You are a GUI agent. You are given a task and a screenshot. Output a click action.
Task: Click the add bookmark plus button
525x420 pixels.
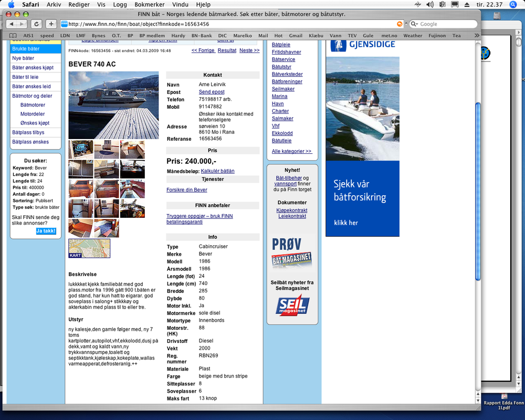[51, 24]
